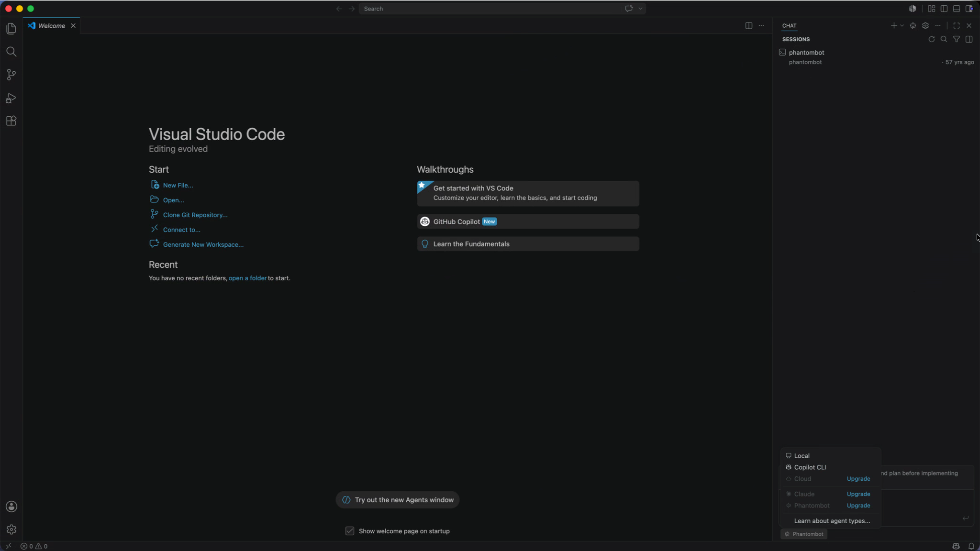Click Upgrade next to Cloud
This screenshot has height=551, width=980.
pos(858,479)
